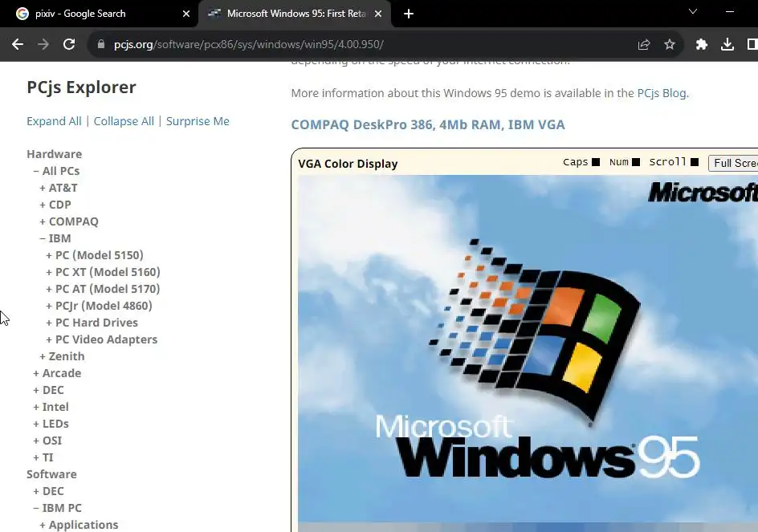Bookmark this page with the star
This screenshot has height=532, width=758.
pyautogui.click(x=670, y=44)
